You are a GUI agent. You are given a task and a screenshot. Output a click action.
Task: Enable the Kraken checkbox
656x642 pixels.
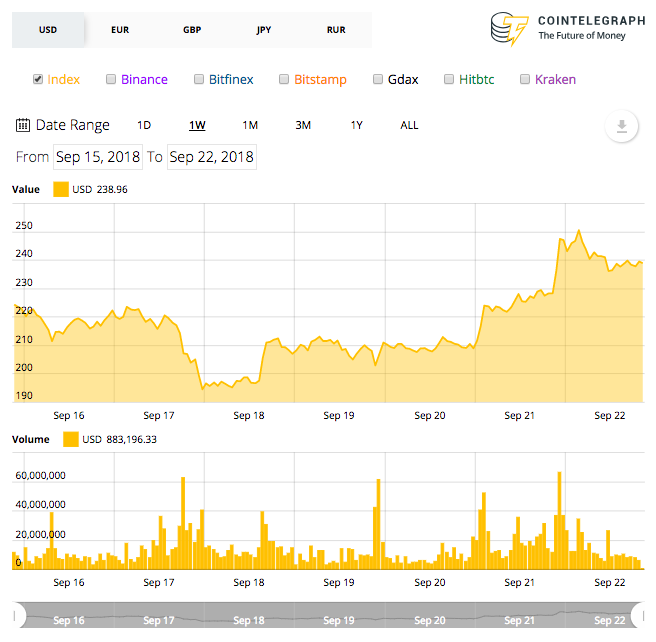525,79
